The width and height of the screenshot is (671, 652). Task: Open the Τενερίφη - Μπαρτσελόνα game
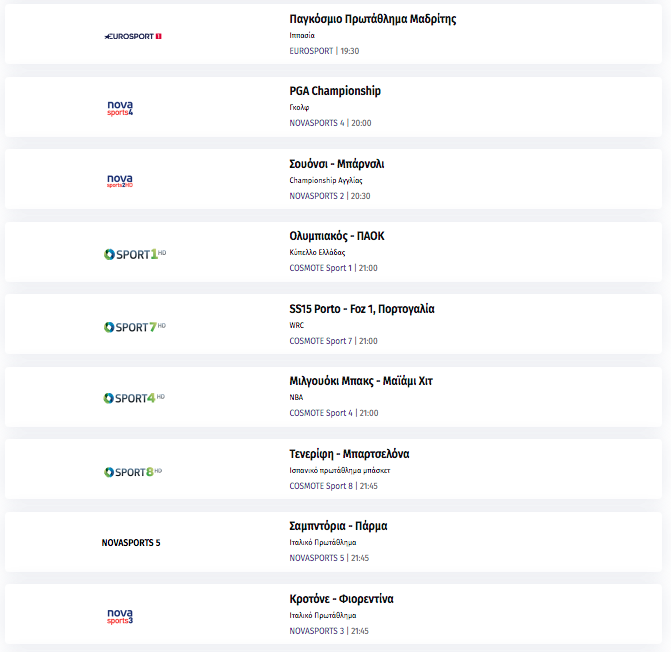click(x=349, y=454)
